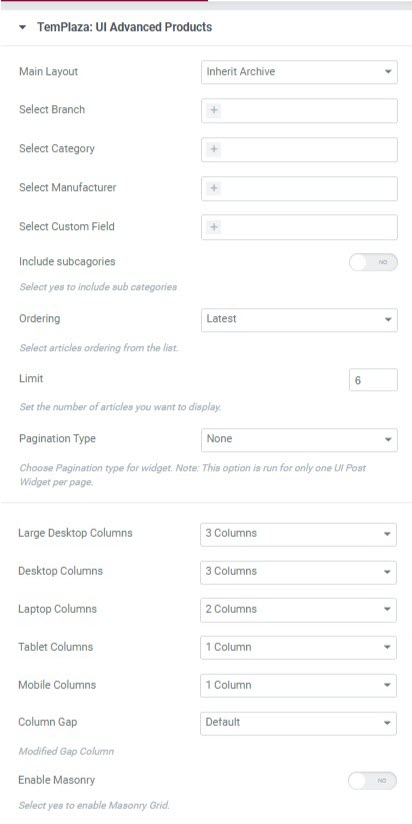The height and width of the screenshot is (824, 412).
Task: Click plus icon in Select Custom Field
Action: coord(214,227)
